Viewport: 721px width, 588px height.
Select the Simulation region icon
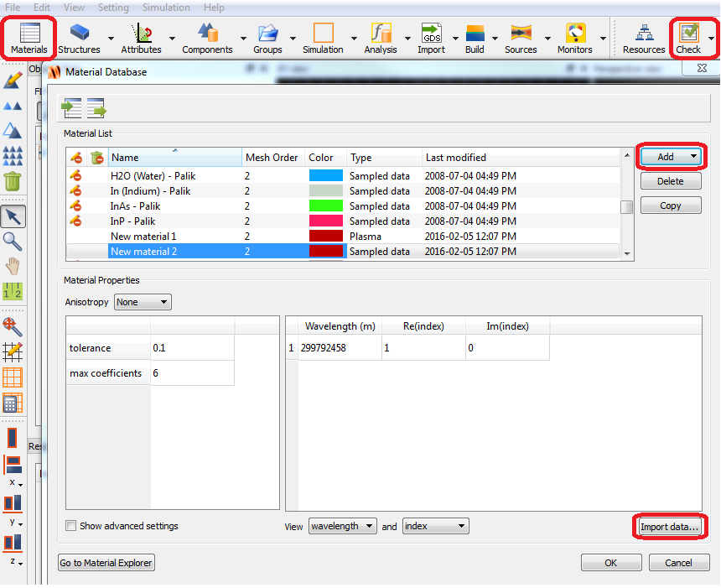point(323,39)
